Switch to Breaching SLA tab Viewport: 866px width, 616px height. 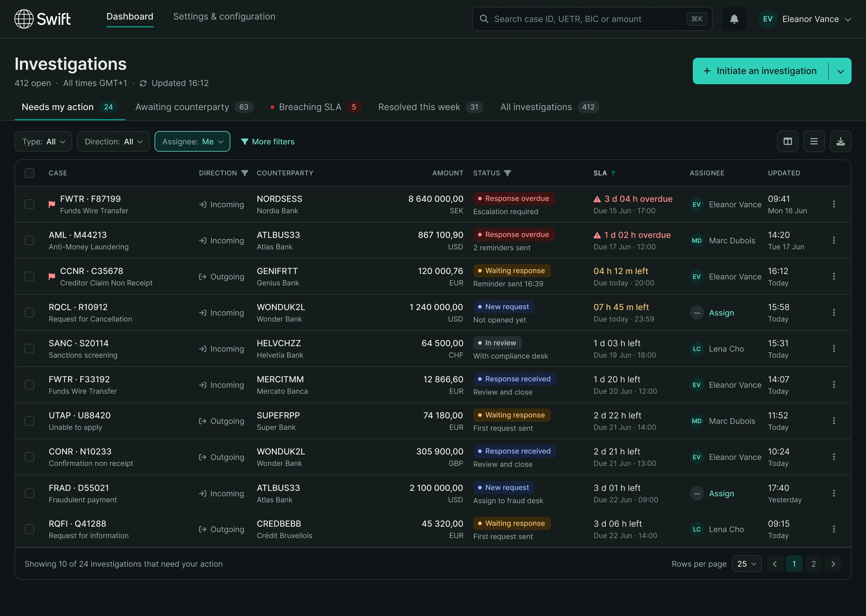(315, 107)
